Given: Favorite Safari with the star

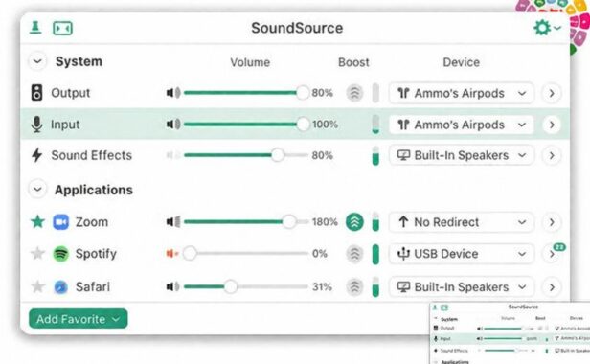Looking at the screenshot, I should (x=37, y=286).
